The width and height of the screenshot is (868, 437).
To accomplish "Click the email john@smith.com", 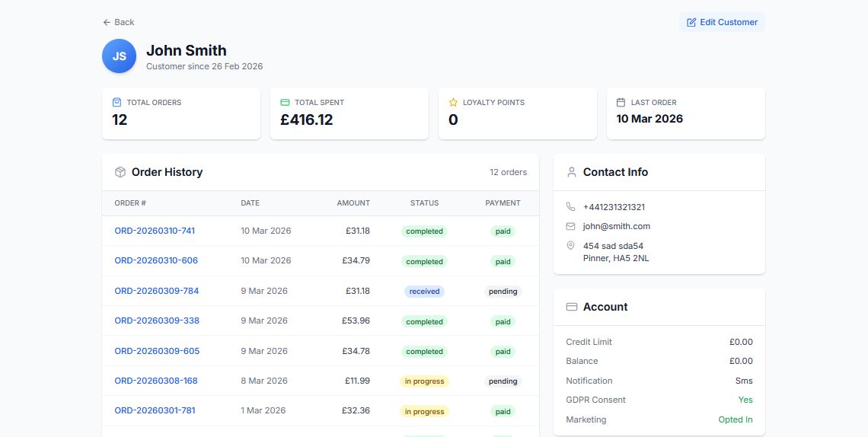I will click(x=617, y=226).
